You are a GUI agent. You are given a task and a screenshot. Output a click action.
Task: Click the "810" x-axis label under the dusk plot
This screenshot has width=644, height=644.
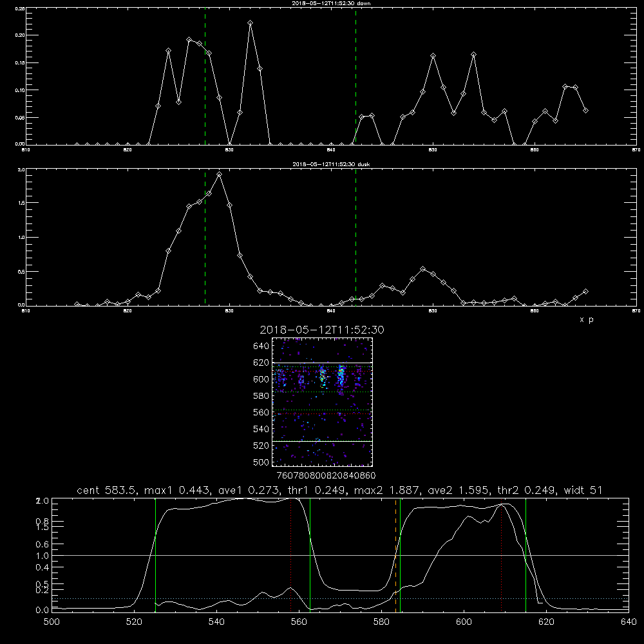pos(26,311)
